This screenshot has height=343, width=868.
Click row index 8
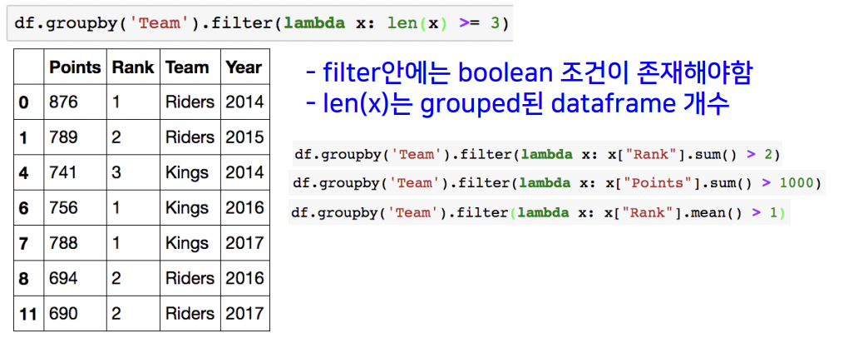(23, 278)
